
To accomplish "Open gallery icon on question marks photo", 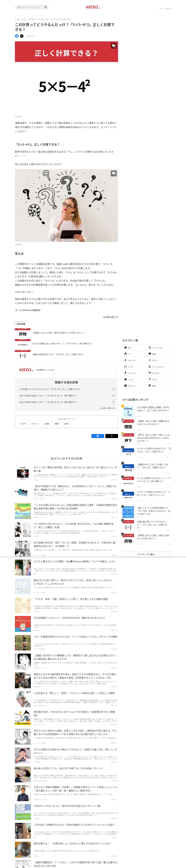I will point(114,173).
